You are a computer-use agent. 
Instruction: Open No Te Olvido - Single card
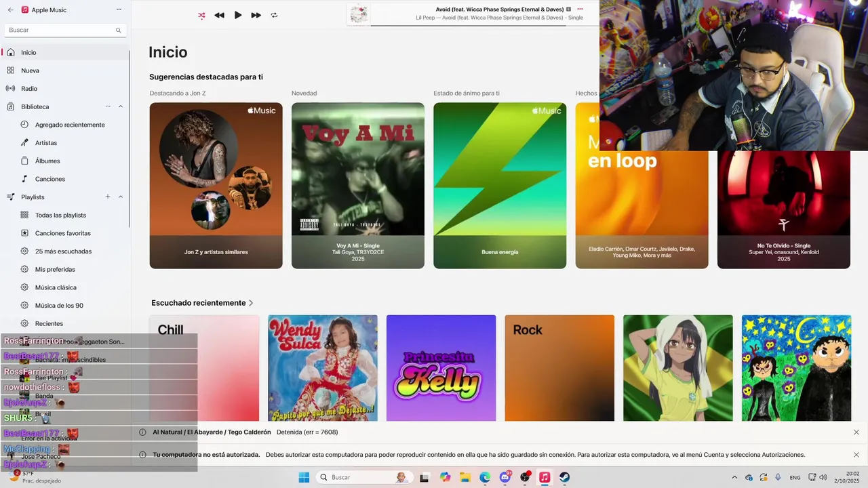(784, 209)
